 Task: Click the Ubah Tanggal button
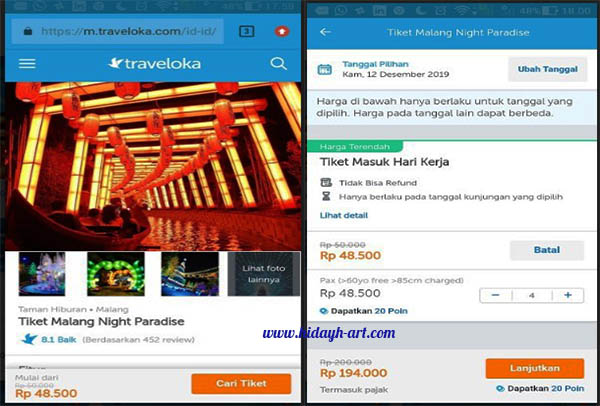pyautogui.click(x=547, y=69)
